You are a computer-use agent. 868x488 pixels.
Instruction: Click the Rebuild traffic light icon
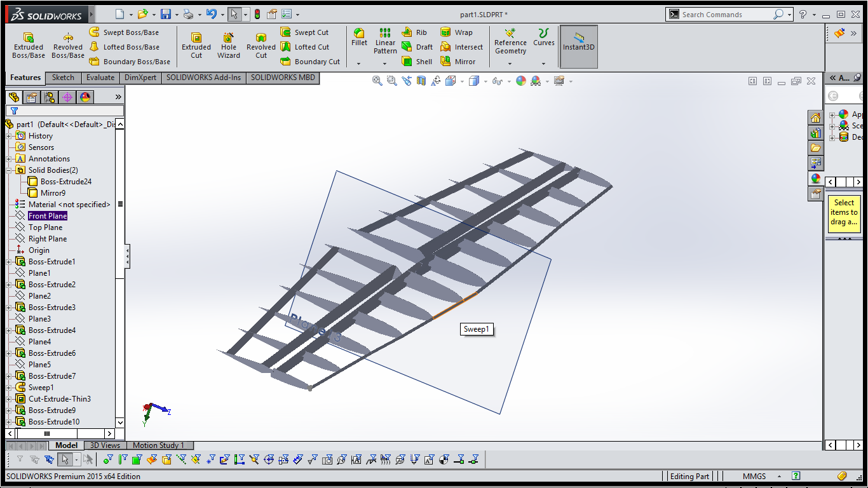(x=257, y=14)
